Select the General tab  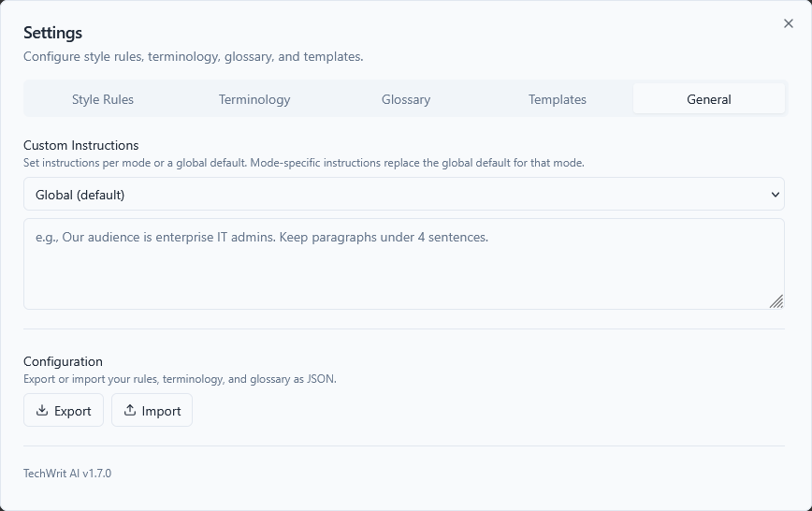point(709,99)
